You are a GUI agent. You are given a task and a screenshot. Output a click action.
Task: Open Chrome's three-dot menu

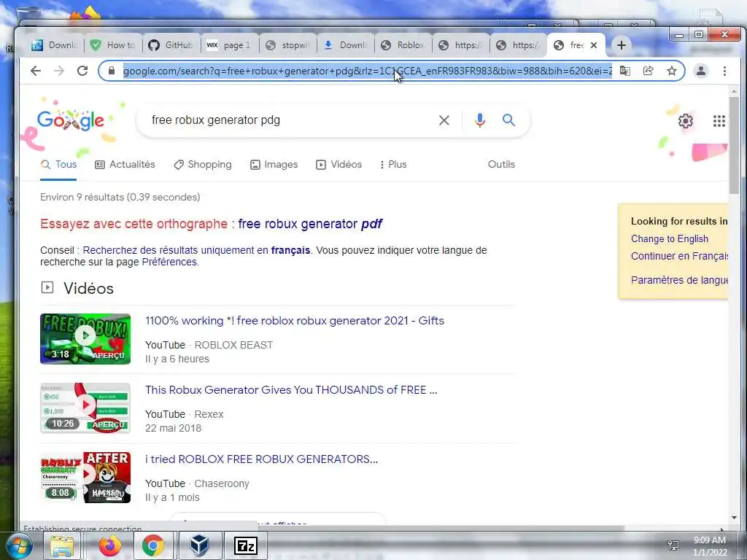click(x=724, y=71)
